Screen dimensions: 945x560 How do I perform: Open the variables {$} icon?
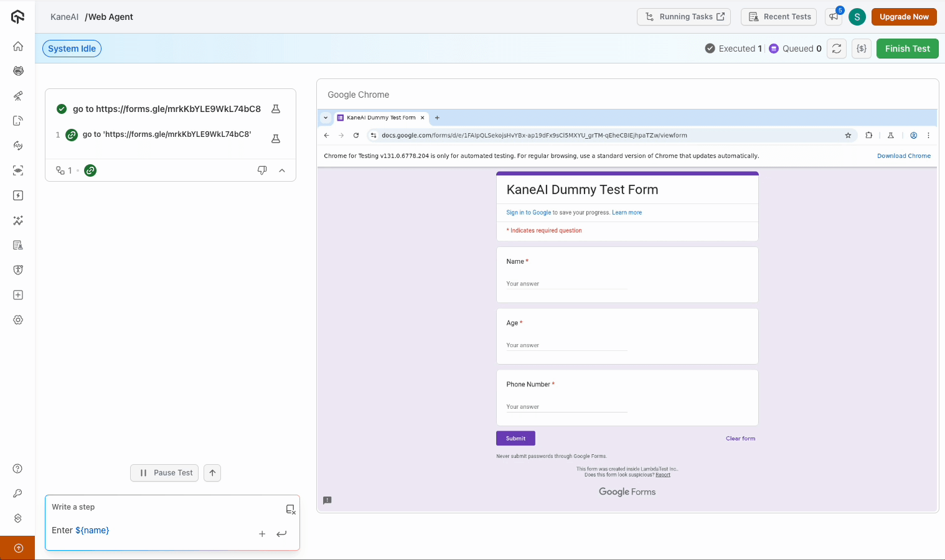pyautogui.click(x=862, y=49)
